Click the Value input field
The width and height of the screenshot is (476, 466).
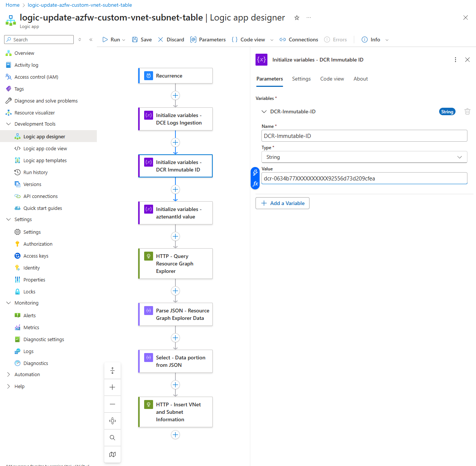click(364, 178)
